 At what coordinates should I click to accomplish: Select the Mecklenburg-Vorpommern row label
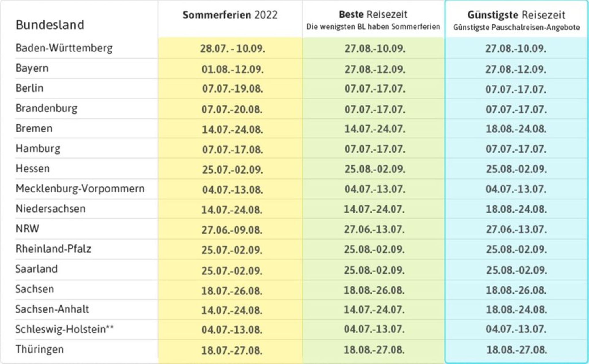80,189
